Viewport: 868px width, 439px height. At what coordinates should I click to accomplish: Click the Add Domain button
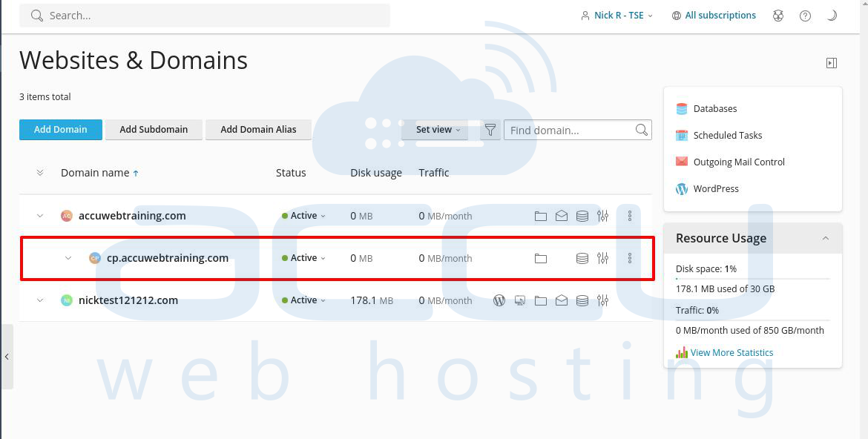tap(61, 130)
